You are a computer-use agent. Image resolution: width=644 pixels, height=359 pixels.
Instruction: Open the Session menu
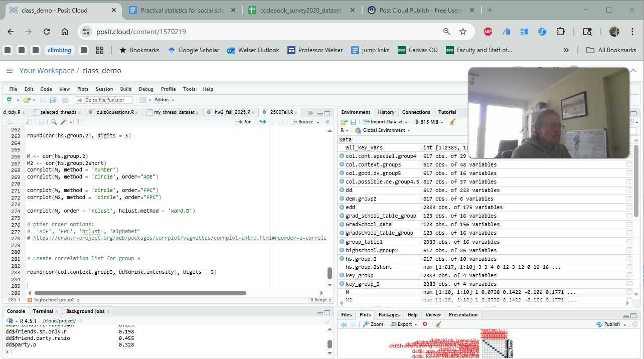104,89
